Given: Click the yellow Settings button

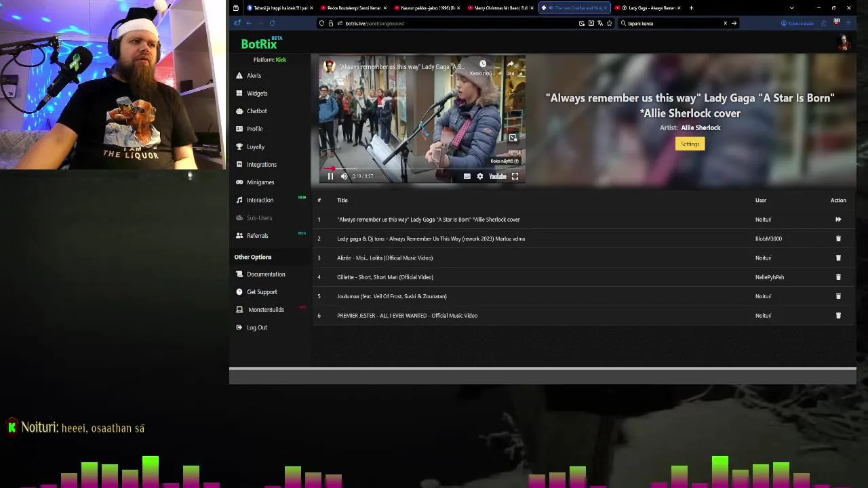Looking at the screenshot, I should point(690,144).
